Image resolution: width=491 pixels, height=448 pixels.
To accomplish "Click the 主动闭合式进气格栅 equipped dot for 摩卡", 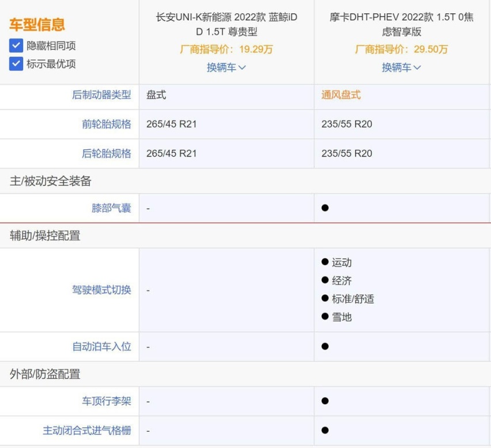I will 325,430.
